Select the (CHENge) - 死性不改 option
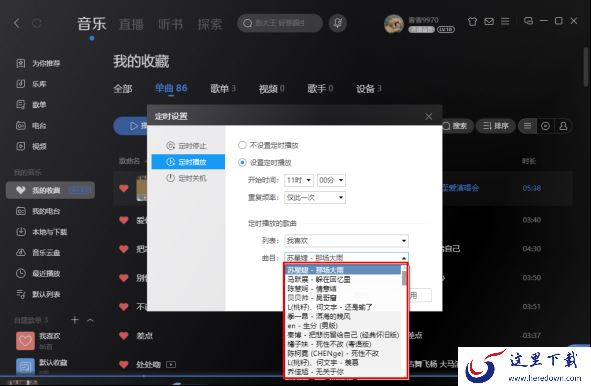Screen dimensions: 591x386 point(343,354)
